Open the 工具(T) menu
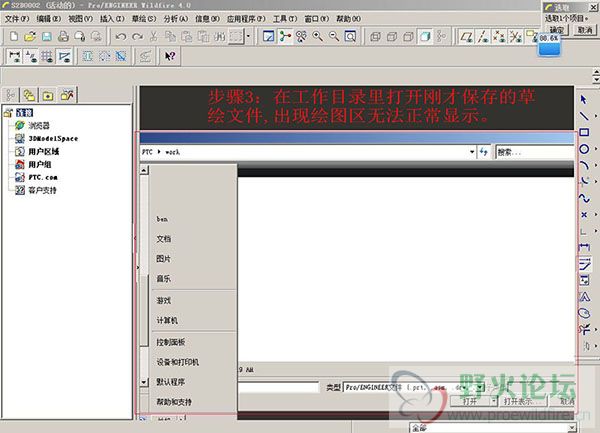600x433 pixels. click(x=285, y=19)
